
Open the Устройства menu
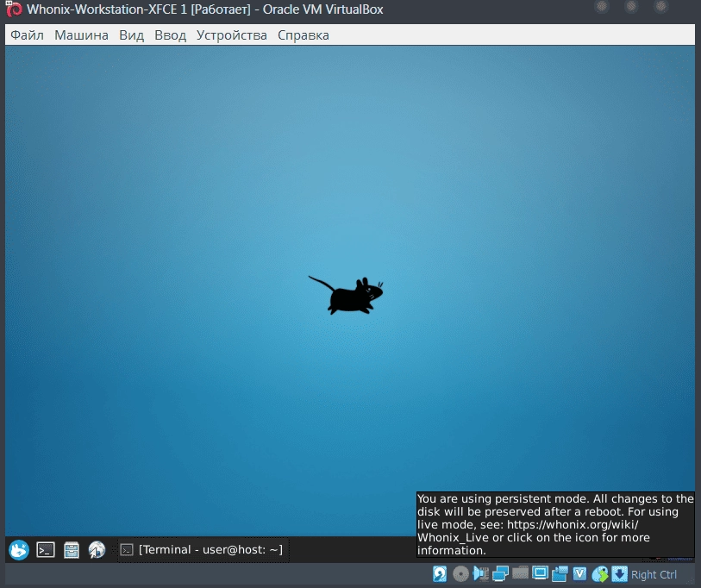(x=232, y=34)
